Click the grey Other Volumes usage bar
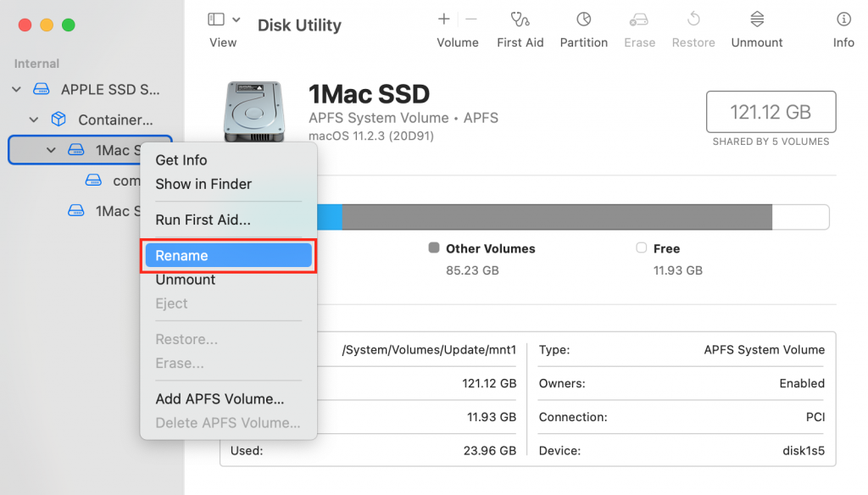868x495 pixels. (x=557, y=216)
